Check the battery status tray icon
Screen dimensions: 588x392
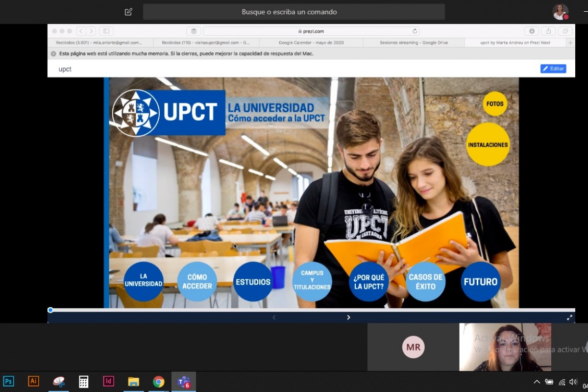point(549,382)
